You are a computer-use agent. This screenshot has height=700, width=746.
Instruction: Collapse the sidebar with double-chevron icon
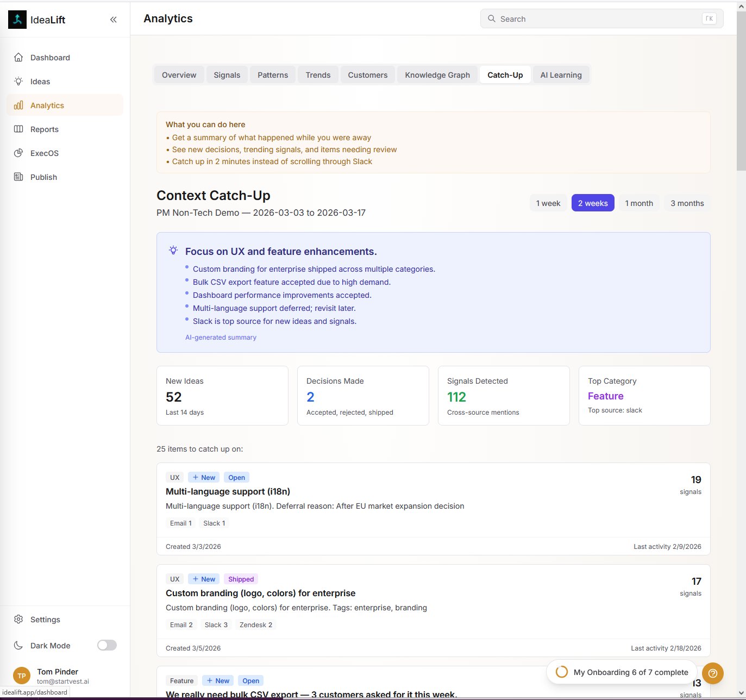113,20
